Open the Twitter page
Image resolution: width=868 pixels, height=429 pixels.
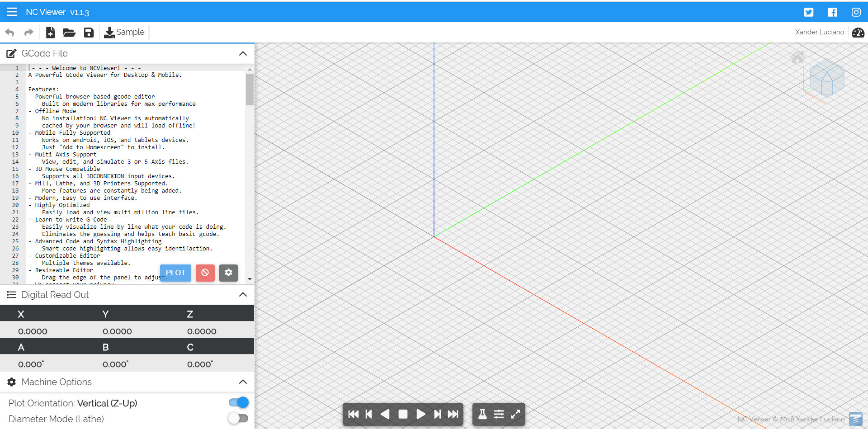[809, 12]
